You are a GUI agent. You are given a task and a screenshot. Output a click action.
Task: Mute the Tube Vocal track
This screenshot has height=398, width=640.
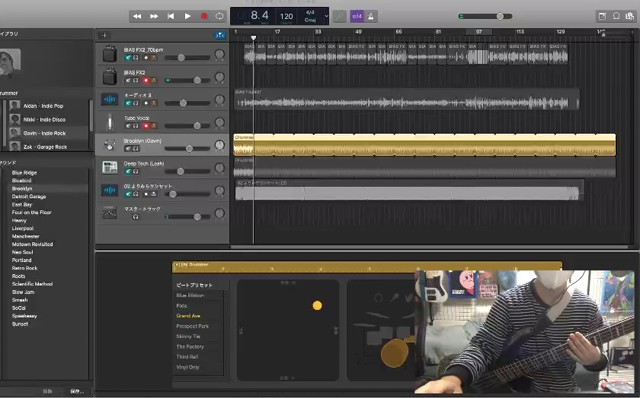(x=128, y=126)
